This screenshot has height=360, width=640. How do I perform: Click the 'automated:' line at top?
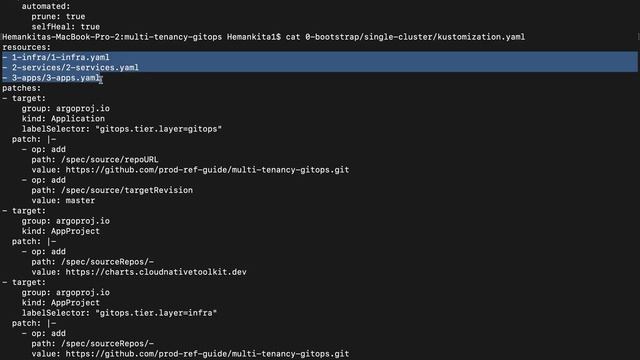pos(46,7)
